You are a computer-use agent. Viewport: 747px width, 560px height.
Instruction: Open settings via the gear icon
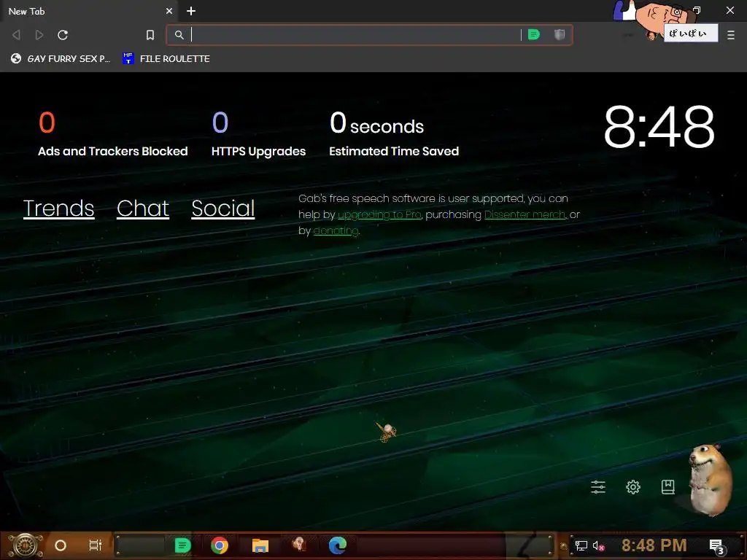pyautogui.click(x=633, y=486)
